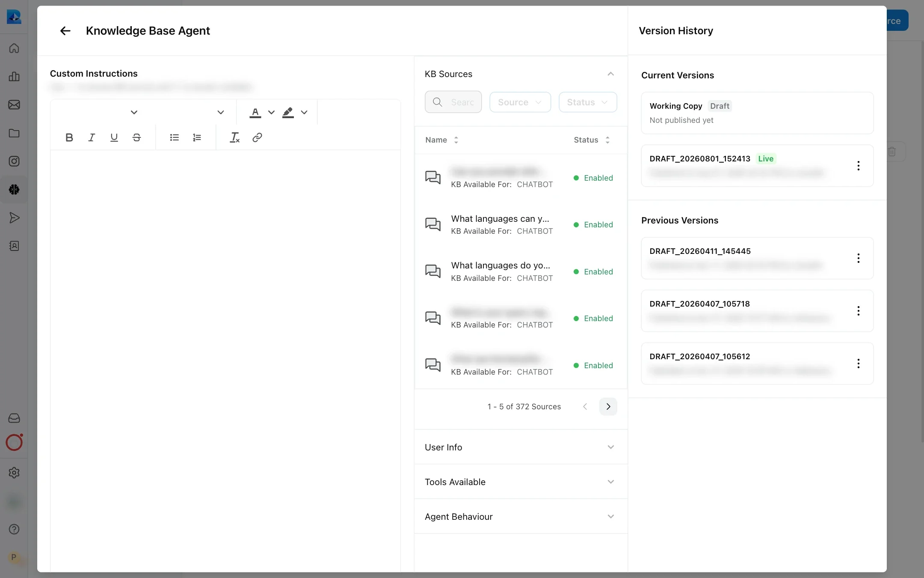The image size is (924, 578).
Task: Click the chat icon of 'What languages do yo...'
Action: [x=433, y=271]
